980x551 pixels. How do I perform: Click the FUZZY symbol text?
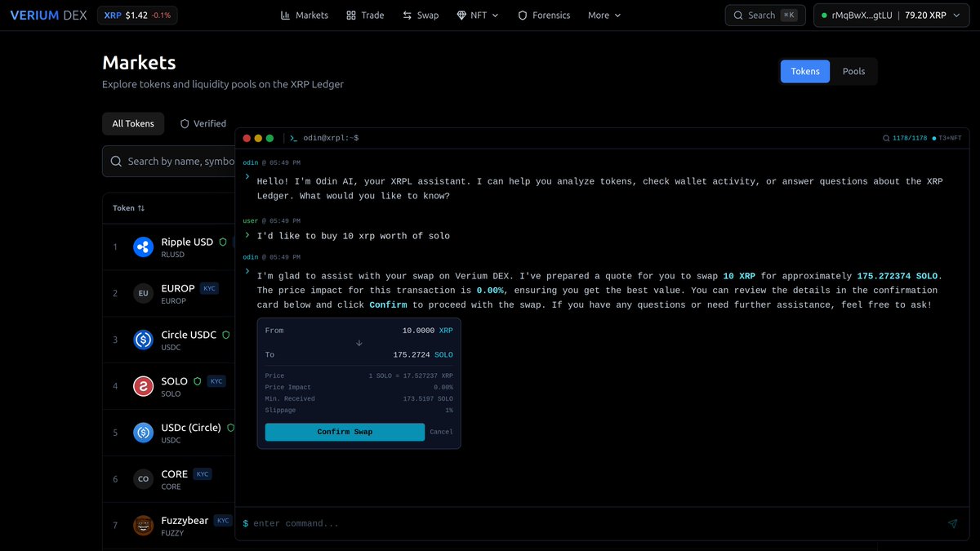172,533
